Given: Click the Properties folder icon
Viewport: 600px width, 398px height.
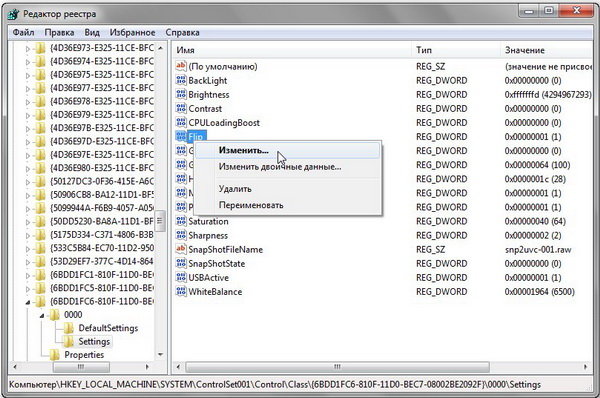Looking at the screenshot, I should (x=54, y=355).
